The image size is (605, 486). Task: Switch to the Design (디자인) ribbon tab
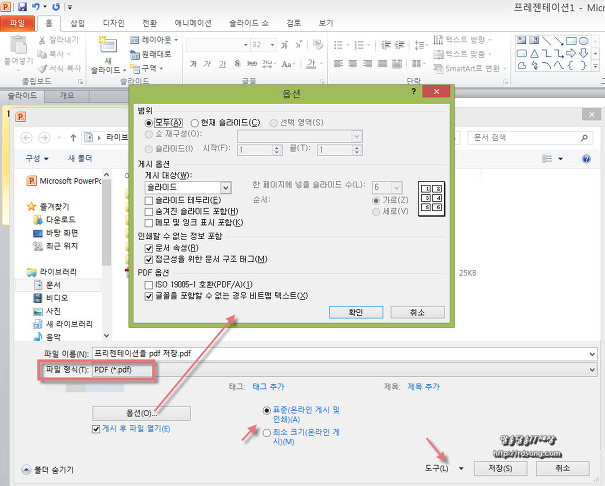click(114, 22)
